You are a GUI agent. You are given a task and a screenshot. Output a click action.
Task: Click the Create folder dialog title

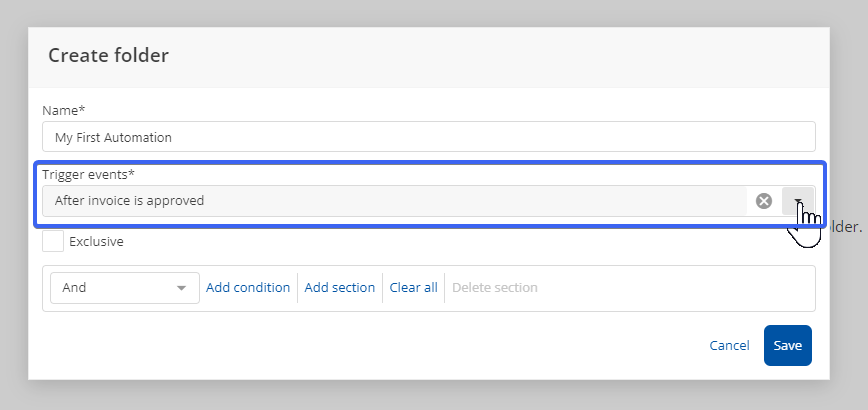pyautogui.click(x=108, y=55)
